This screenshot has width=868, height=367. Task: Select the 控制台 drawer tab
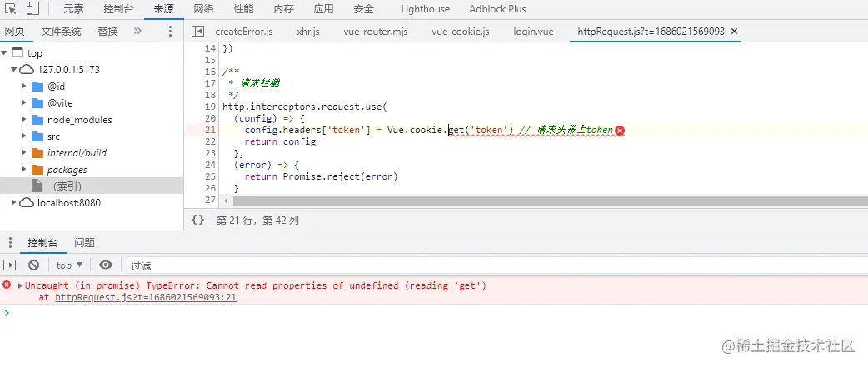click(x=42, y=243)
